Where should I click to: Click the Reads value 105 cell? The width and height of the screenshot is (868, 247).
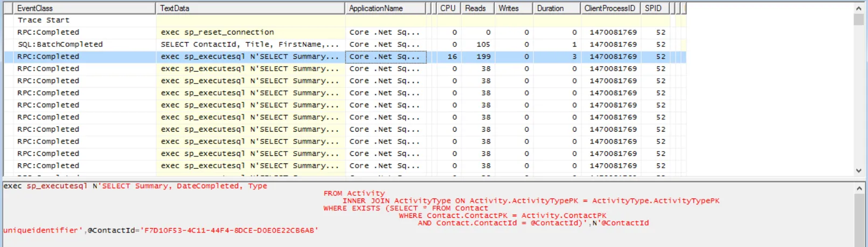[483, 44]
